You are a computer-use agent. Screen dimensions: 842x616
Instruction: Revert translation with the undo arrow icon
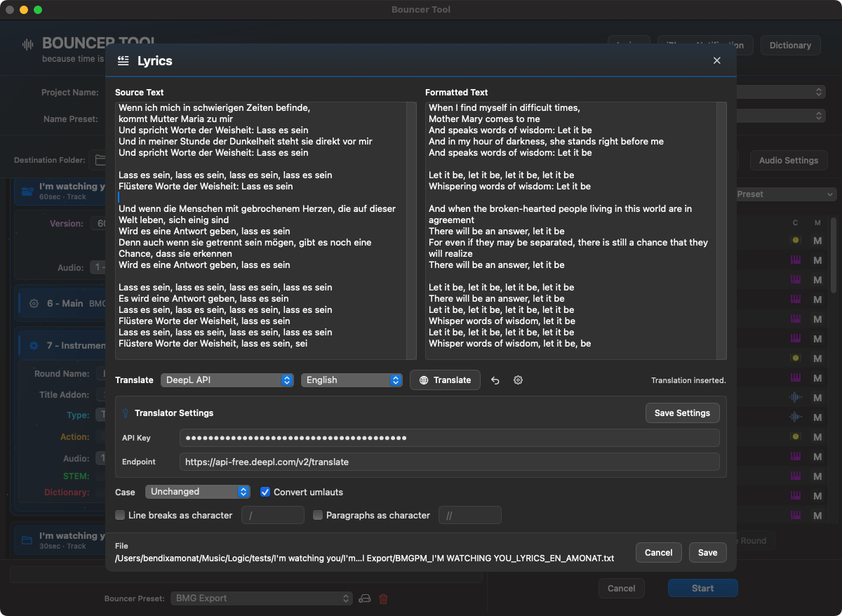495,380
